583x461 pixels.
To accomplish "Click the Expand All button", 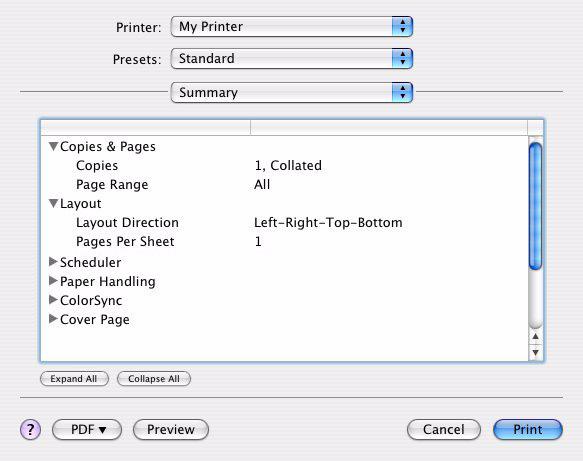I will 74,379.
